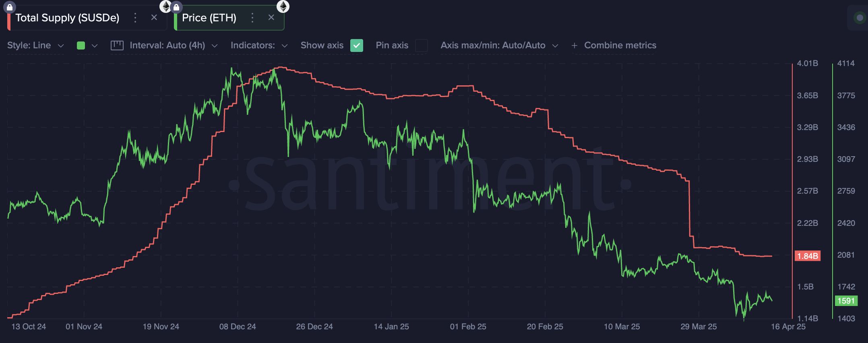
Task: Uncheck the Show axis checkbox
Action: [x=356, y=45]
